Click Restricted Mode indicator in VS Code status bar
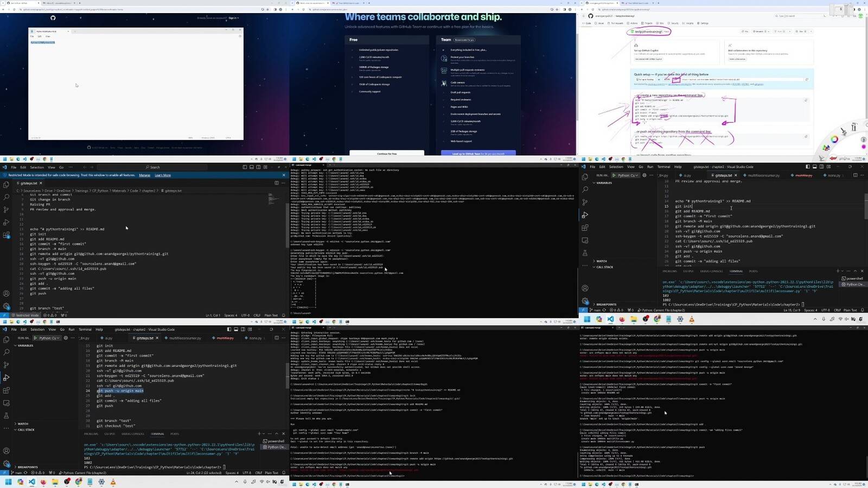The image size is (868, 488). (24, 315)
